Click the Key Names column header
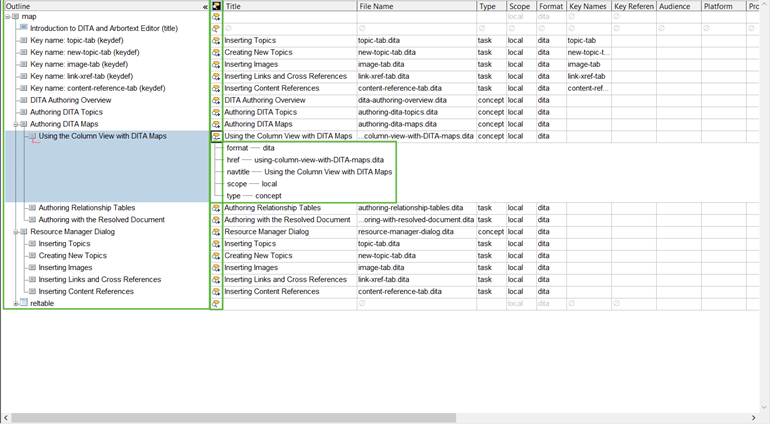This screenshot has height=424, width=770. 588,6
